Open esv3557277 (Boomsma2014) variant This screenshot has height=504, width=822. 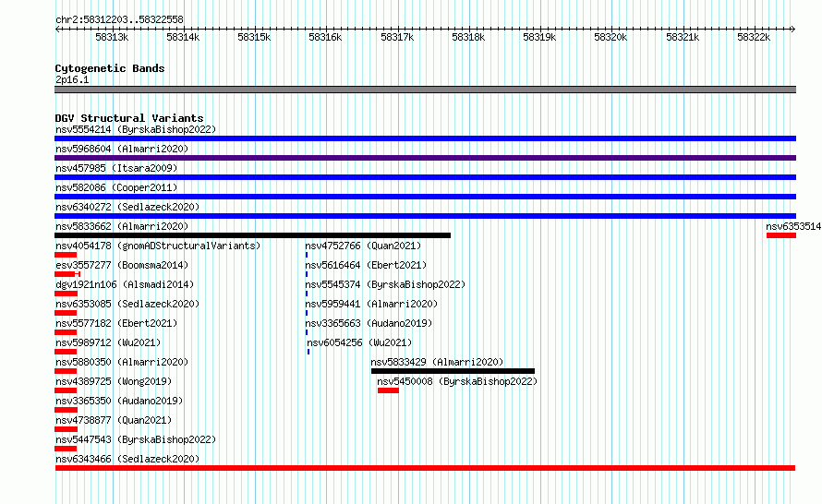(122, 265)
